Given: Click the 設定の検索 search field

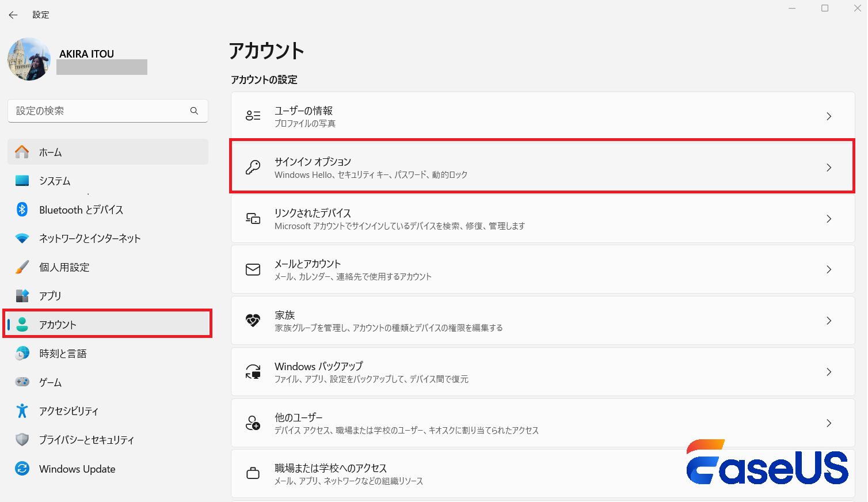Looking at the screenshot, I should point(101,111).
